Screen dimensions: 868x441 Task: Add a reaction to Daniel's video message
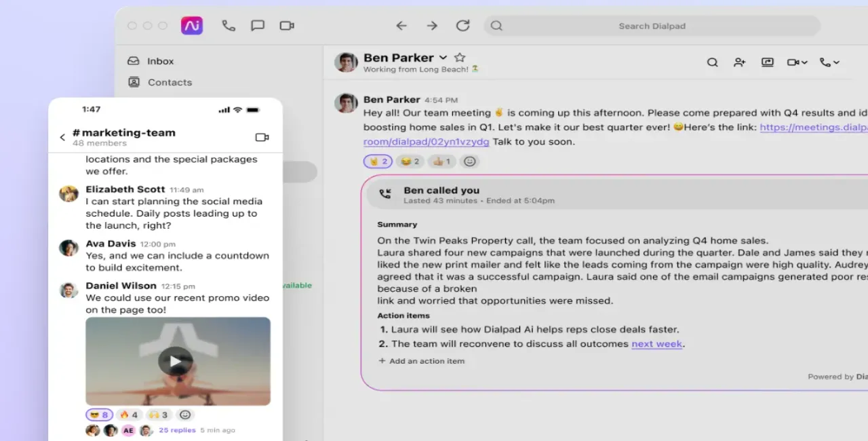tap(185, 415)
